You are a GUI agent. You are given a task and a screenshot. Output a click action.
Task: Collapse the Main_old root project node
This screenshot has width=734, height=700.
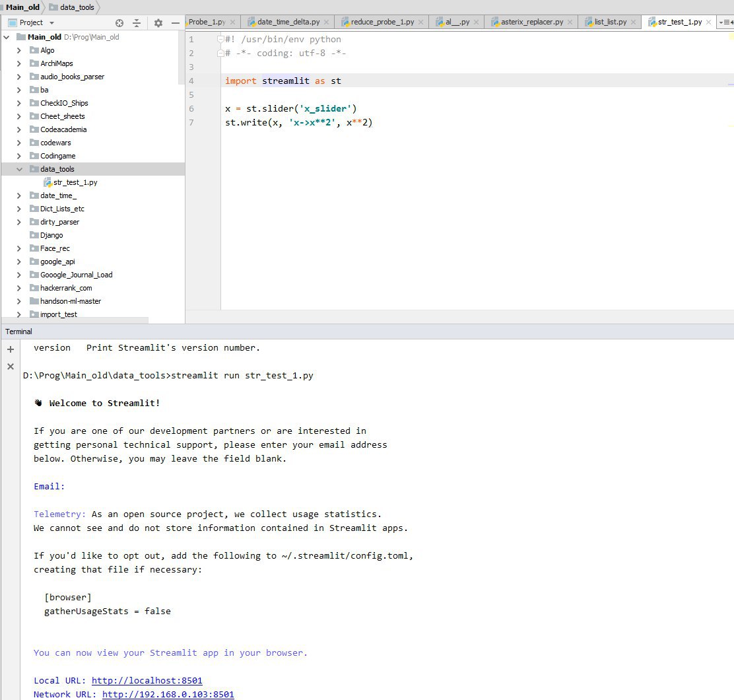[7, 37]
